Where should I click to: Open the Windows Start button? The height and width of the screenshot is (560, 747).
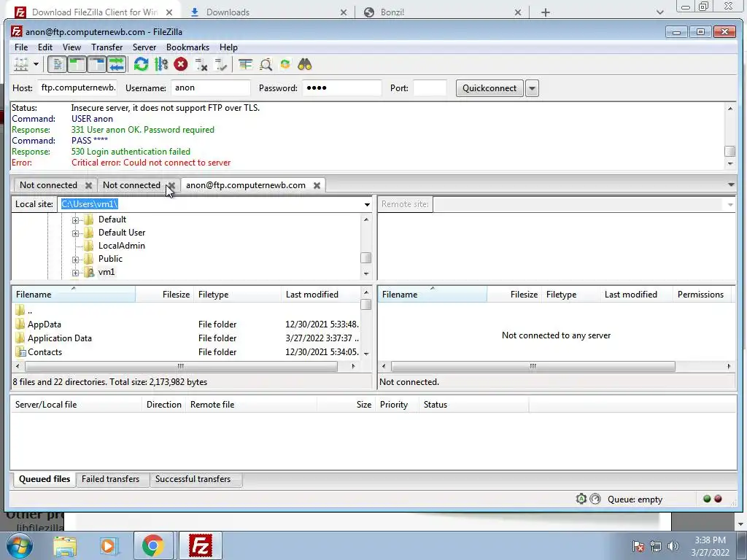coord(20,545)
